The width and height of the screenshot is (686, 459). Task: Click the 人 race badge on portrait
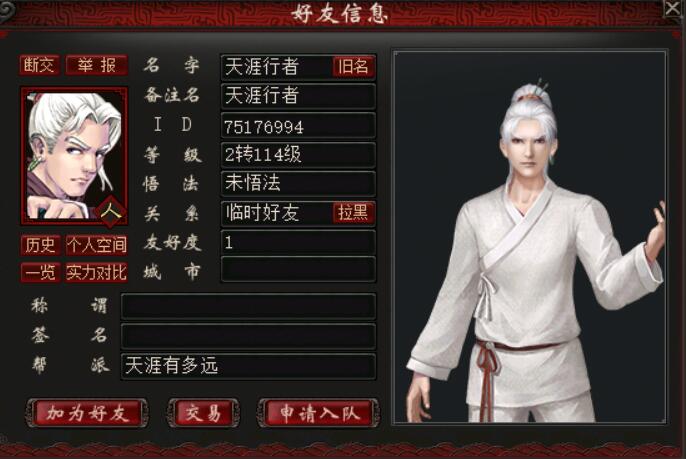pyautogui.click(x=111, y=212)
